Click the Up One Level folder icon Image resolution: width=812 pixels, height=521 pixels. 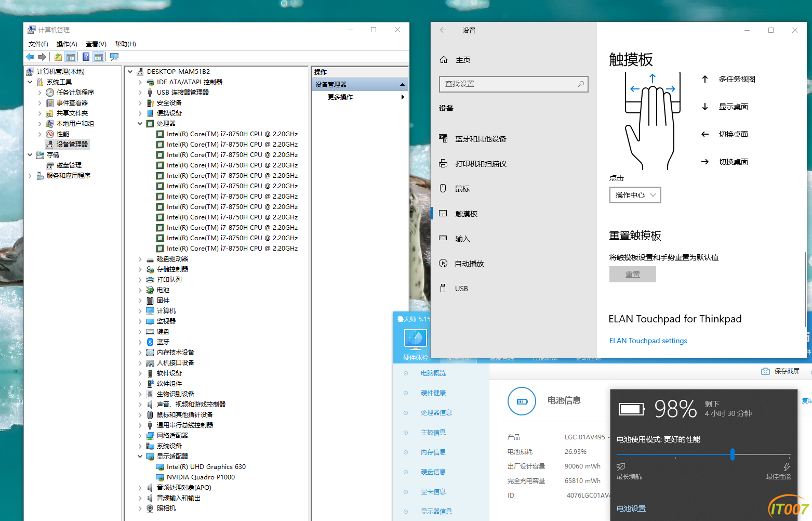(x=58, y=57)
